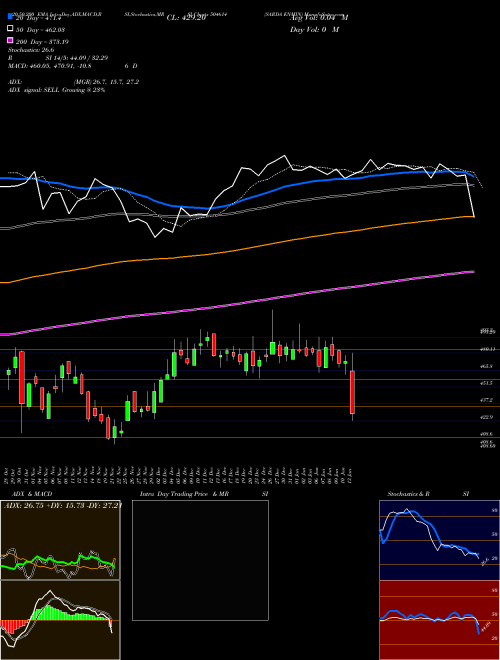Click the 'Intra Day Trading Price & MR' title
The height and width of the screenshot is (660, 500).
(184, 494)
